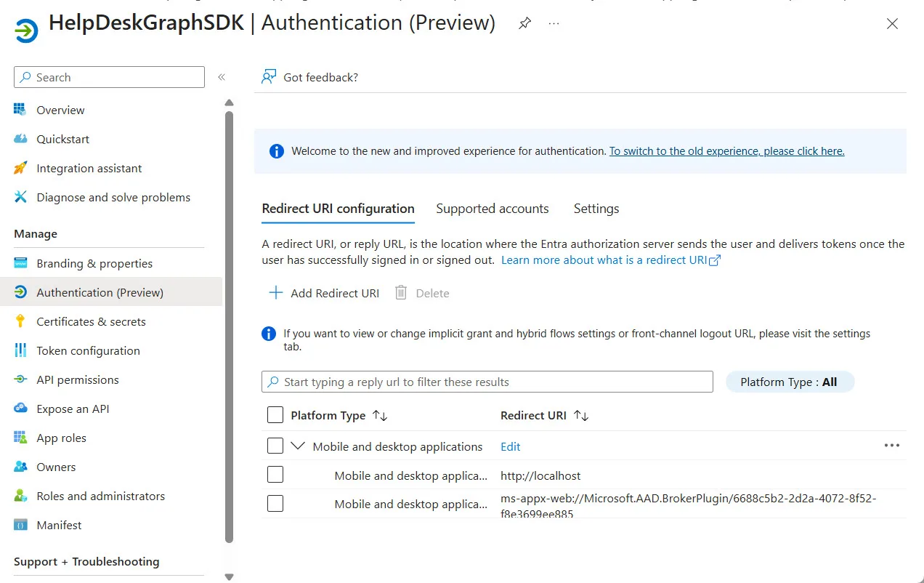Click the Manifest icon in sidebar
924x583 pixels.
pos(20,525)
